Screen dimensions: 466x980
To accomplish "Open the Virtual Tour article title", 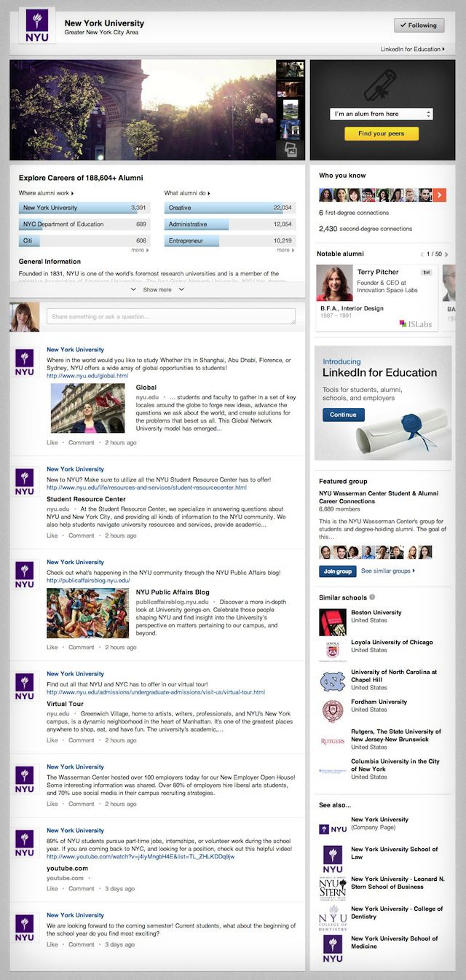I will click(x=67, y=705).
